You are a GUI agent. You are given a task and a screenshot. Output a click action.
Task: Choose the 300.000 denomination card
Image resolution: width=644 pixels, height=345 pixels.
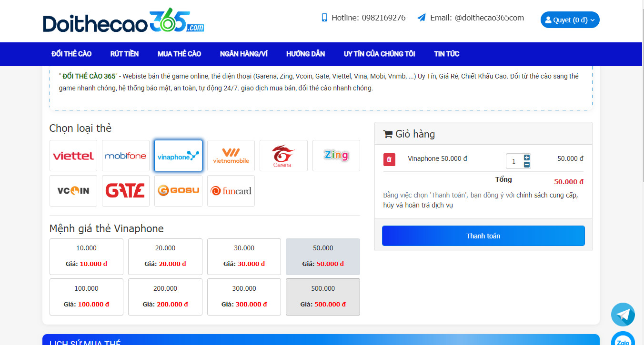(x=244, y=297)
